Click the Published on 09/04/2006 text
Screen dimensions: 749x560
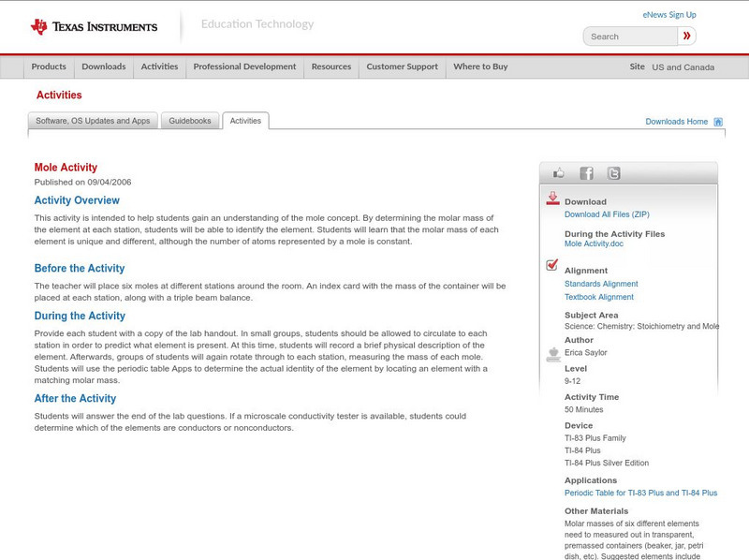click(82, 182)
